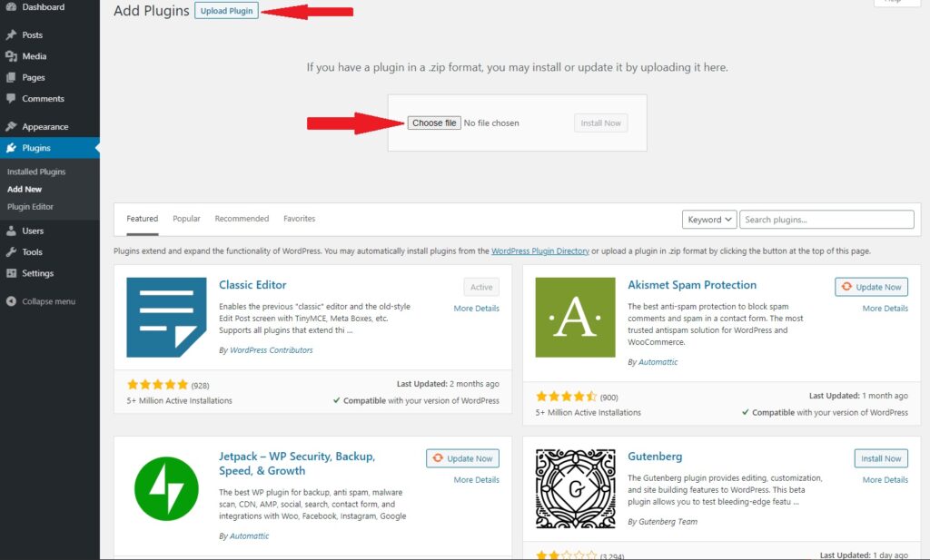Collapse the admin sidebar menu
930x560 pixels.
[x=49, y=301]
